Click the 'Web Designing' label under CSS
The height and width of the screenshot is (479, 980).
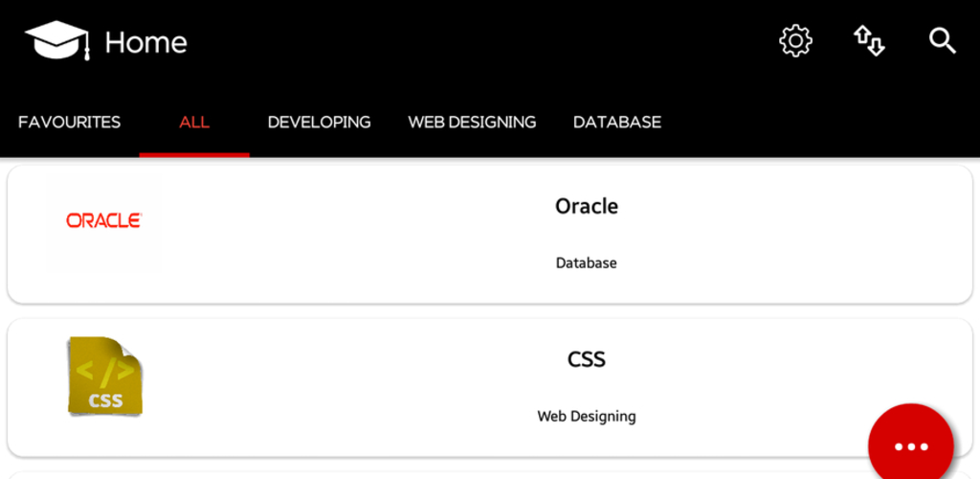pos(587,417)
